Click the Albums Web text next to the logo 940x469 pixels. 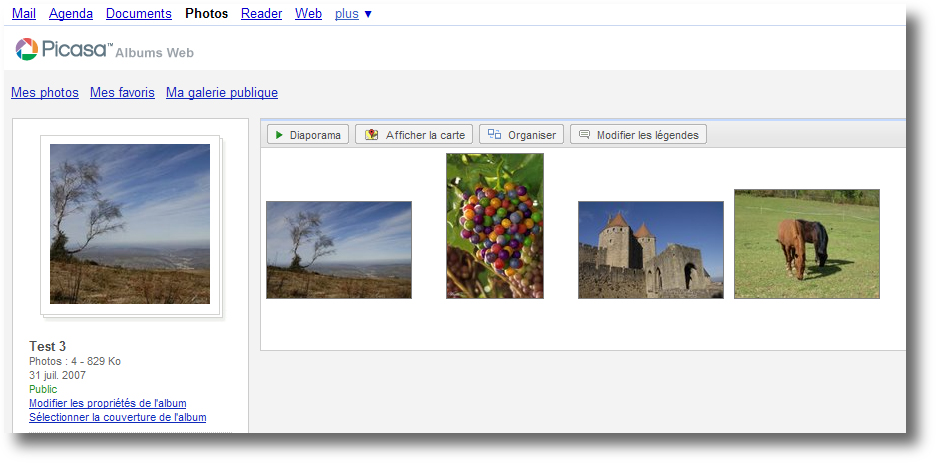[155, 53]
